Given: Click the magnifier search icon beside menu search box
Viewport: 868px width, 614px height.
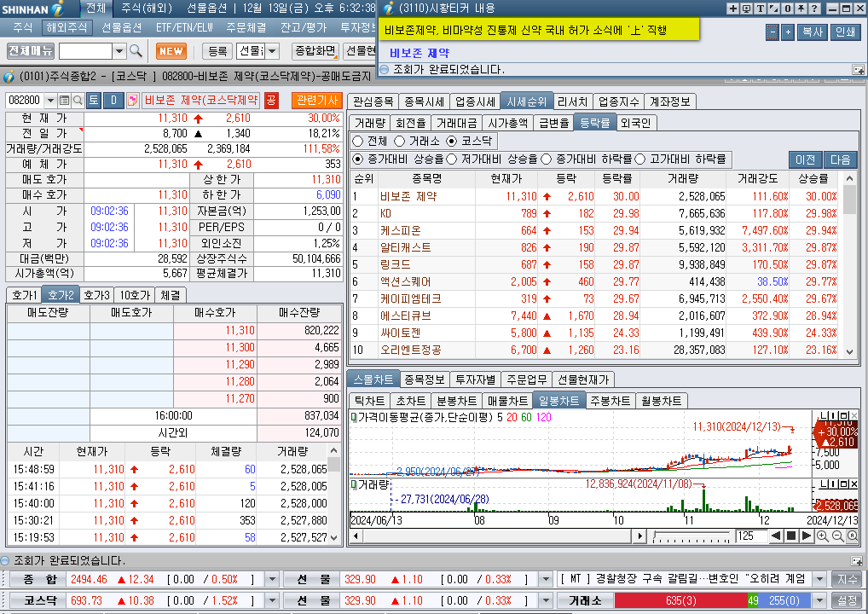Looking at the screenshot, I should pyautogui.click(x=136, y=51).
